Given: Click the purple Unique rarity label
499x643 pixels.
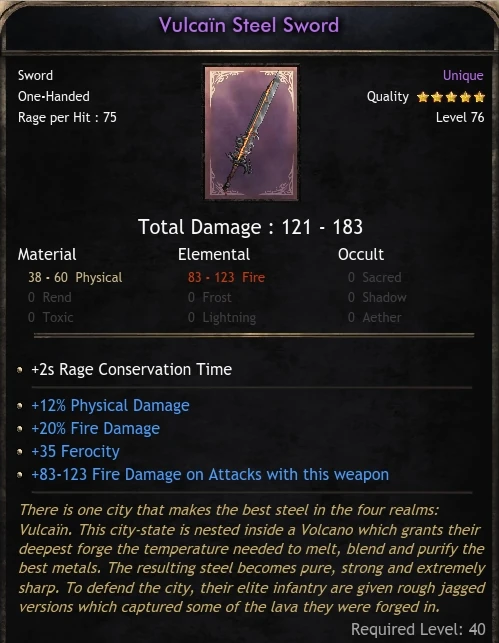Looking at the screenshot, I should click(463, 75).
